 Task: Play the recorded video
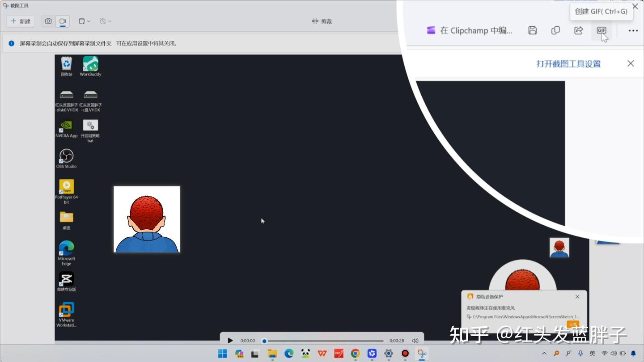(230, 341)
